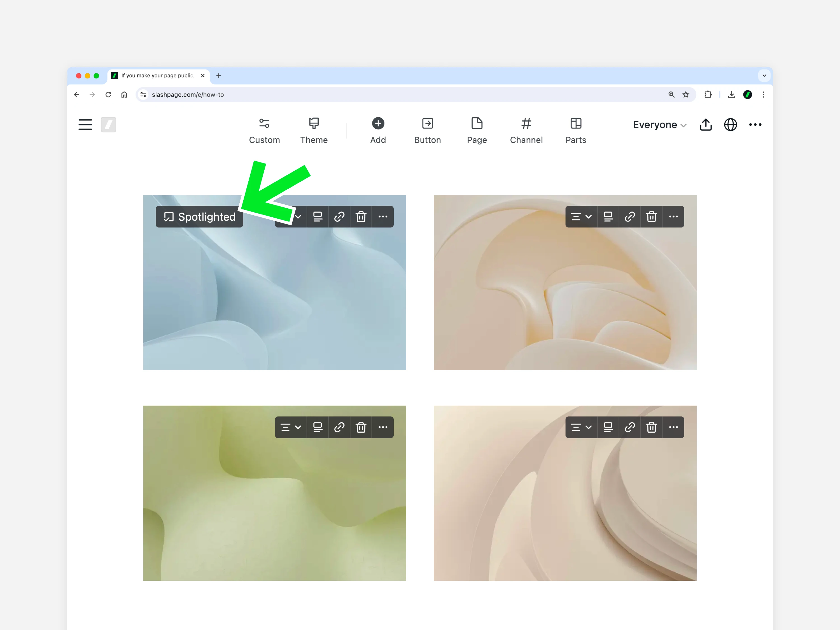The image size is (840, 630).
Task: Open alignment dropdown on cream swirl image
Action: [581, 217]
